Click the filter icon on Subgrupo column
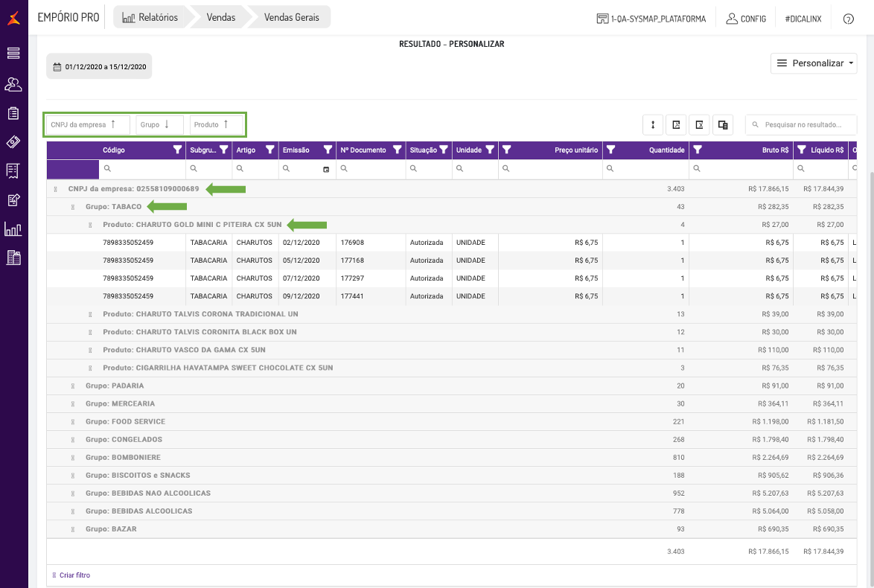 click(x=223, y=150)
